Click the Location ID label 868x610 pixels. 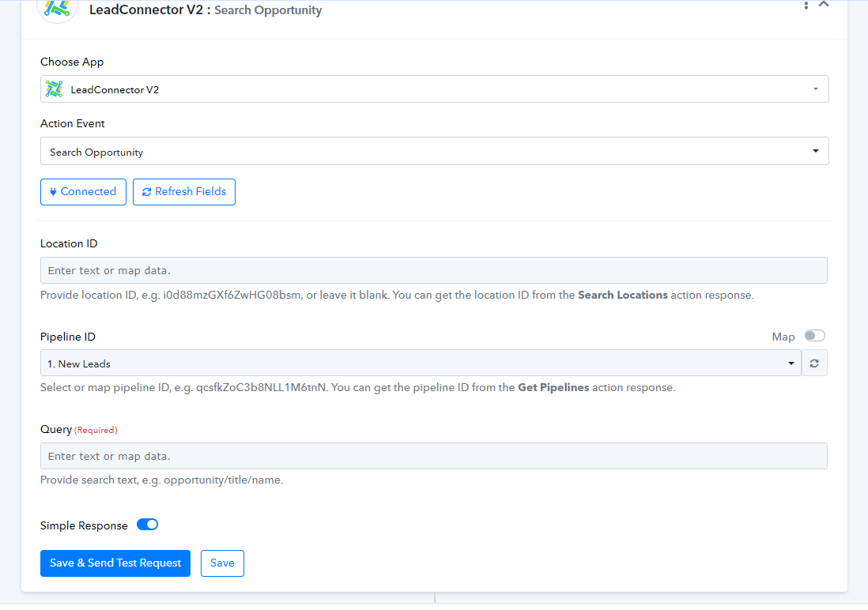click(69, 243)
